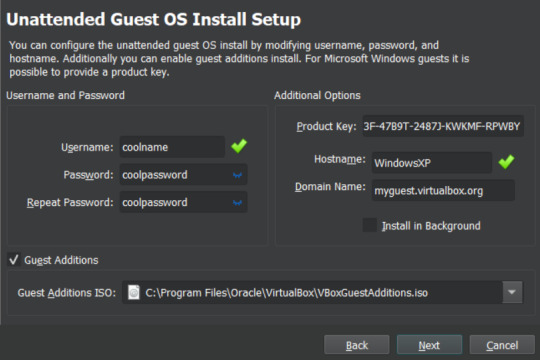Proceed with the Next button
The height and width of the screenshot is (360, 540).
pos(429,345)
